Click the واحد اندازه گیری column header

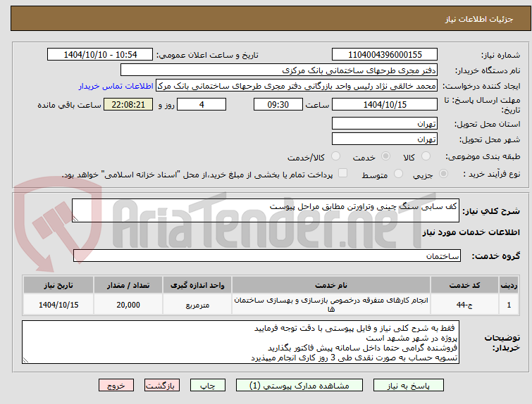coord(197,285)
